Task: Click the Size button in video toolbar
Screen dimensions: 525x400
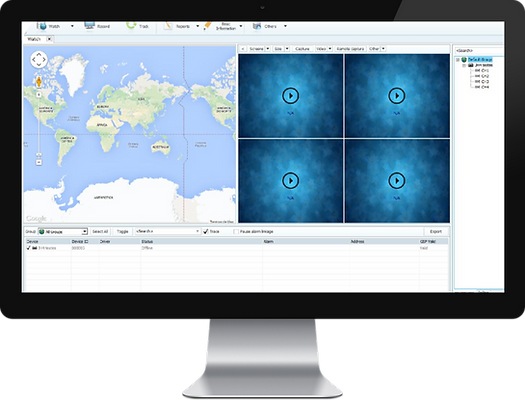Action: (x=278, y=49)
